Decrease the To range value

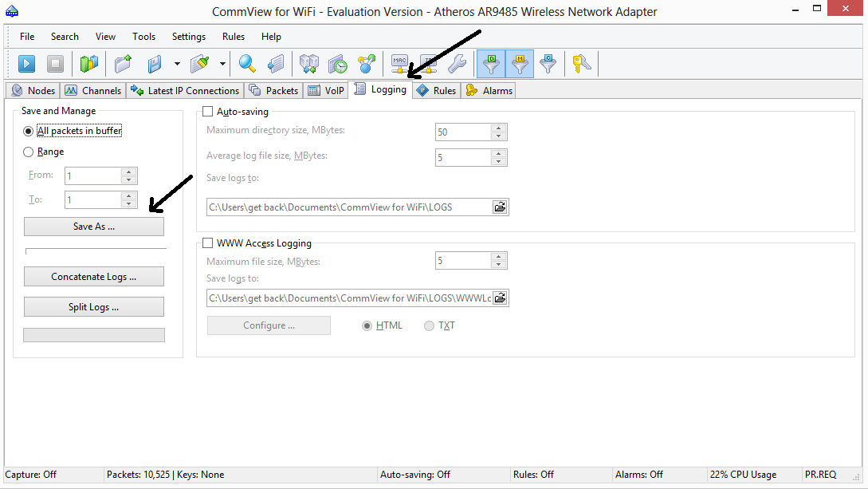[x=128, y=203]
